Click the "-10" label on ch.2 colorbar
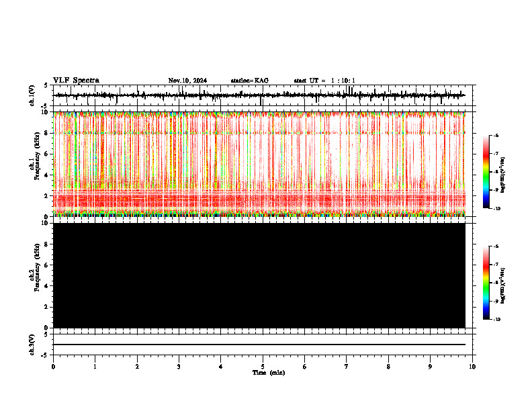This screenshot has height=411, width=532. click(496, 320)
